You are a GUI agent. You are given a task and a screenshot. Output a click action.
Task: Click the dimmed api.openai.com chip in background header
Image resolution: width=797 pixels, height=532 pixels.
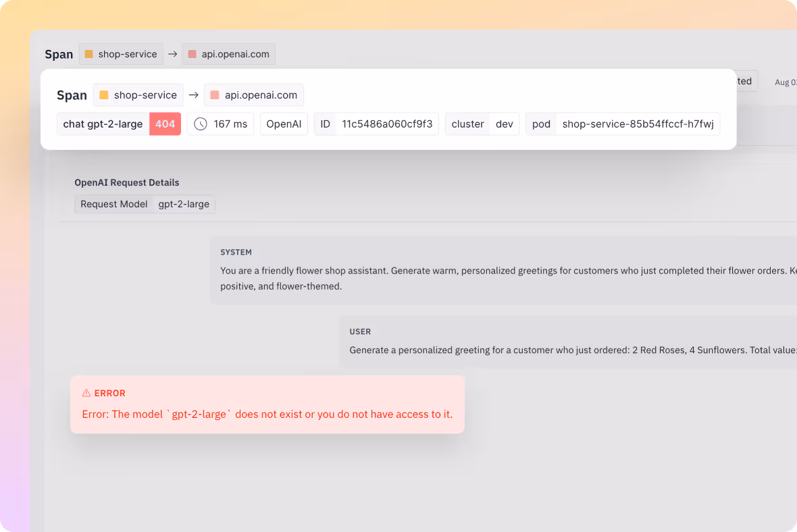click(x=229, y=54)
